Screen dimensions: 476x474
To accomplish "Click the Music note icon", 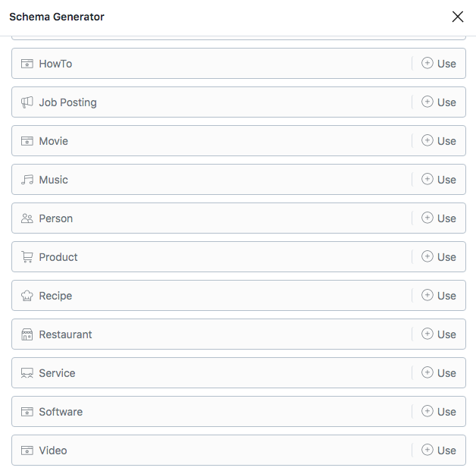I will pyautogui.click(x=27, y=180).
